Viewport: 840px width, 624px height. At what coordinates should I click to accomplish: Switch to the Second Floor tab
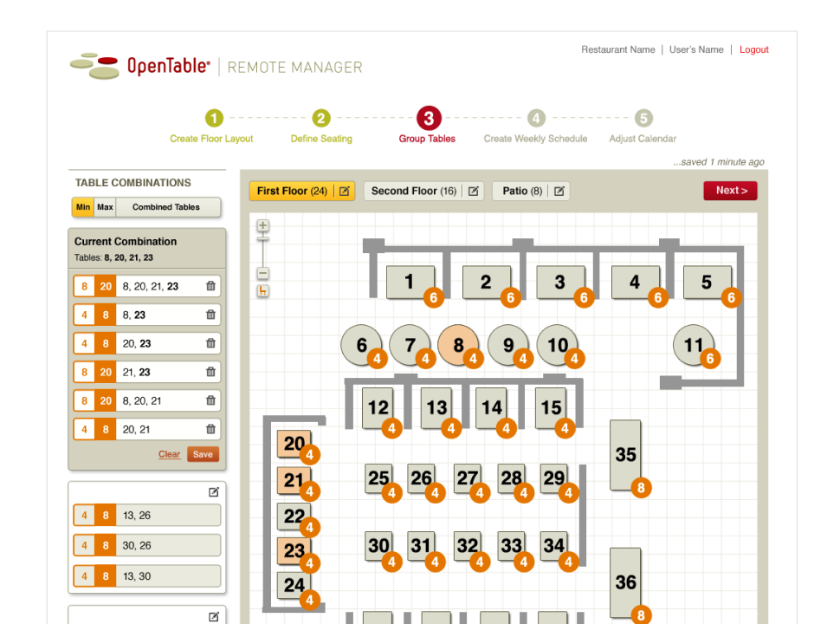click(413, 192)
